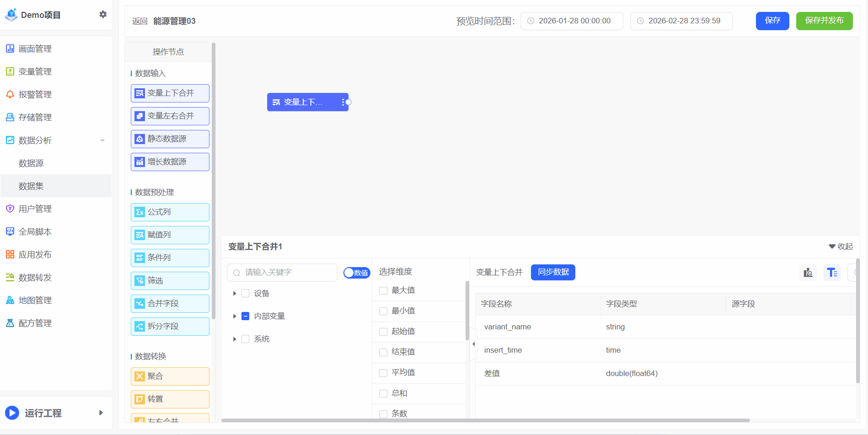Open the canvas node's three-dot menu
The height and width of the screenshot is (435, 868).
343,102
